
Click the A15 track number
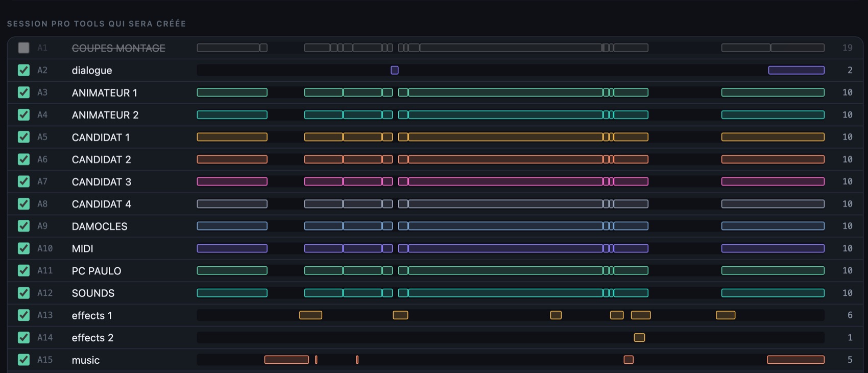(45, 360)
